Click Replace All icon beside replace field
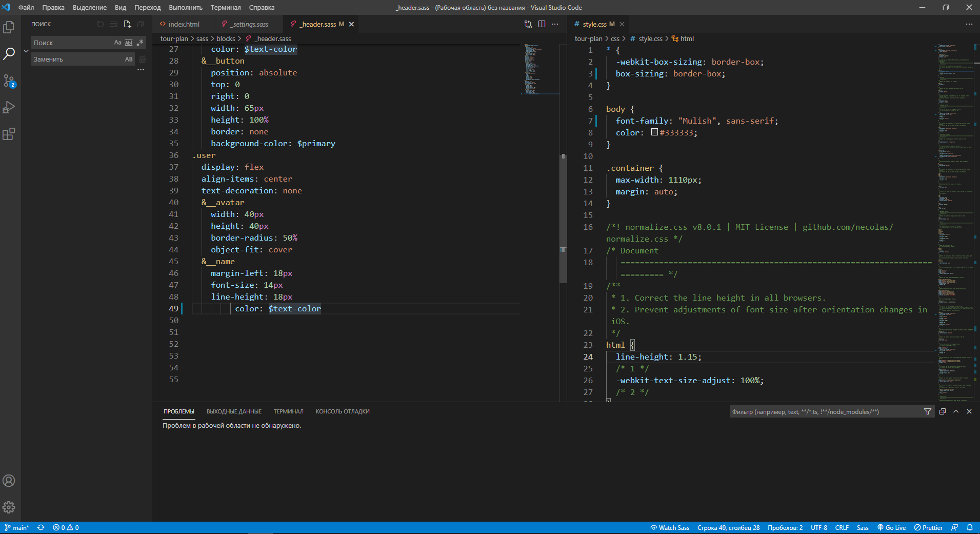Viewport: 980px width, 534px height. click(143, 60)
